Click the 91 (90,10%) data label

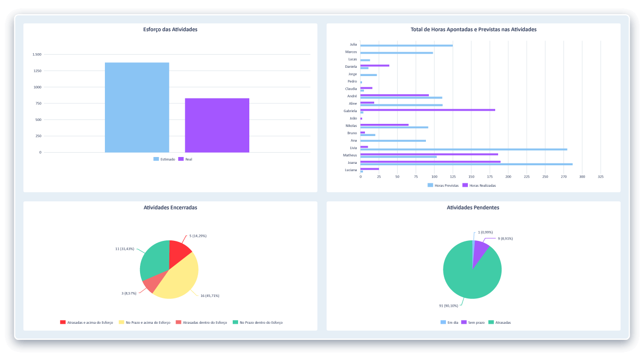(449, 306)
